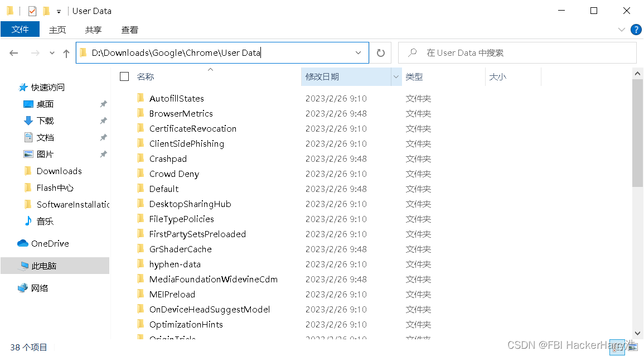
Task: Click the New Folder icon in title bar
Action: tap(46, 11)
